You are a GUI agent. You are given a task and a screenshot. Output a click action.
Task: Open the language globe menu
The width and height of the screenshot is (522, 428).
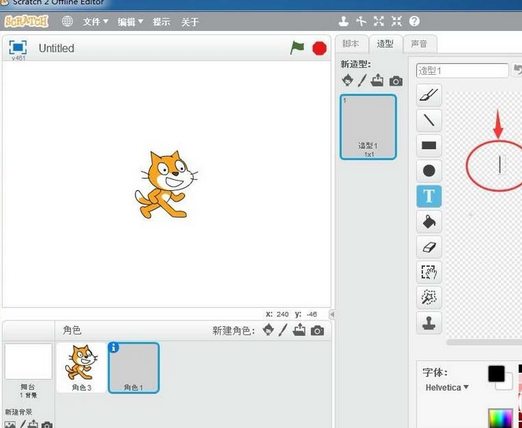[x=67, y=21]
